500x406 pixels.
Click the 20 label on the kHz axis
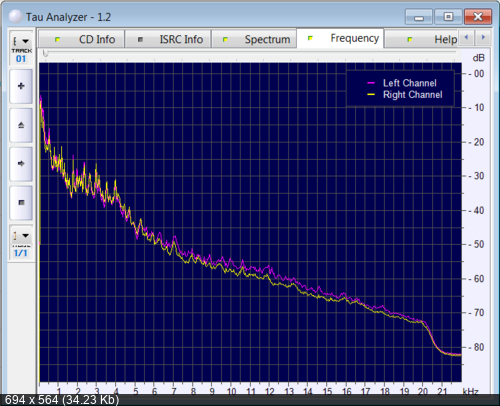point(423,391)
